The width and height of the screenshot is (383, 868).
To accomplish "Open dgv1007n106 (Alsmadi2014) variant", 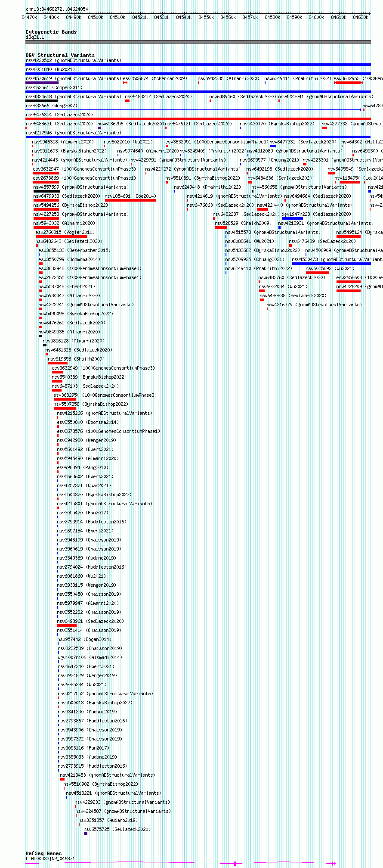I will click(x=90, y=657).
